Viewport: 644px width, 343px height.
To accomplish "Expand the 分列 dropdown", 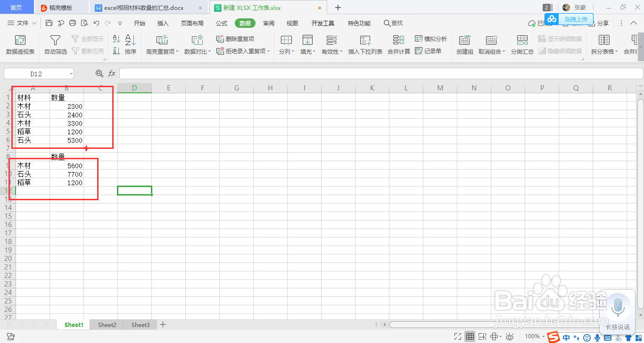I will coord(293,52).
